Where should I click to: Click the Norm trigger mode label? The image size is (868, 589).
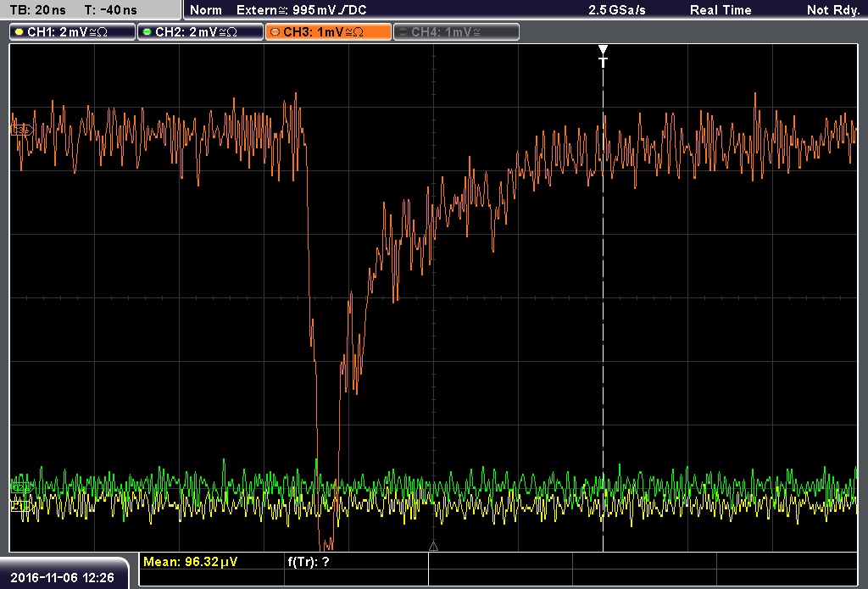pyautogui.click(x=206, y=10)
